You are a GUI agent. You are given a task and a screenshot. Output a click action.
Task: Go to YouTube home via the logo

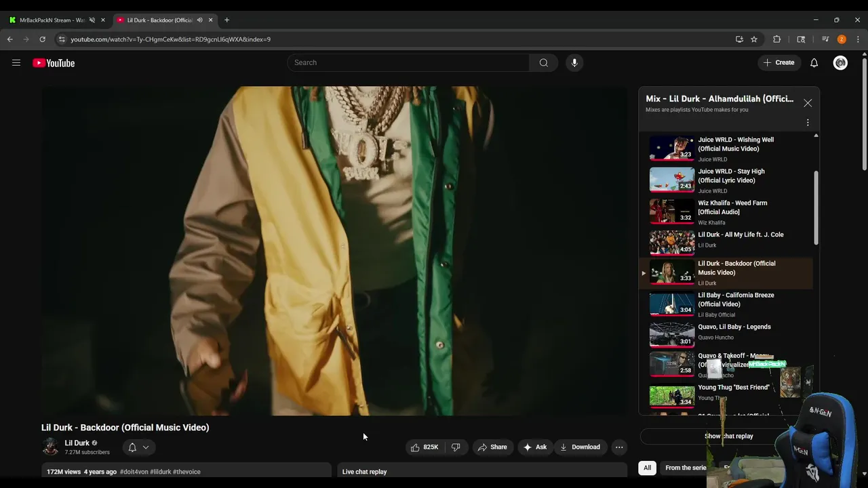click(54, 63)
